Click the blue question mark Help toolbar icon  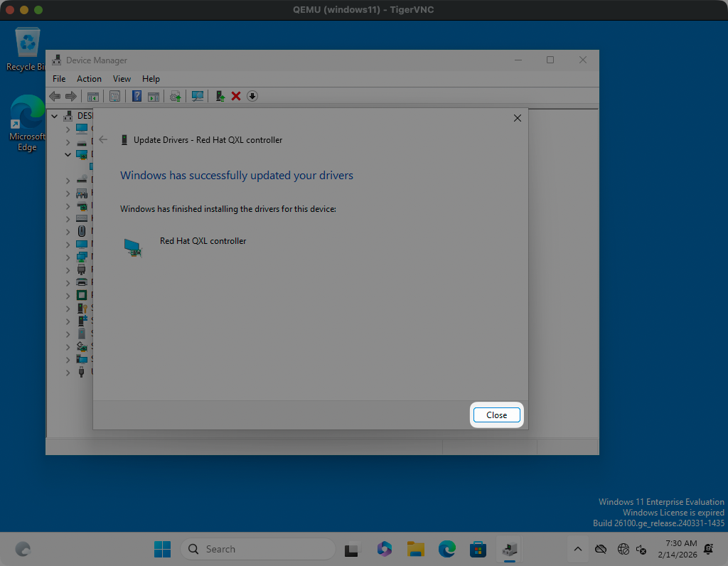(x=136, y=96)
